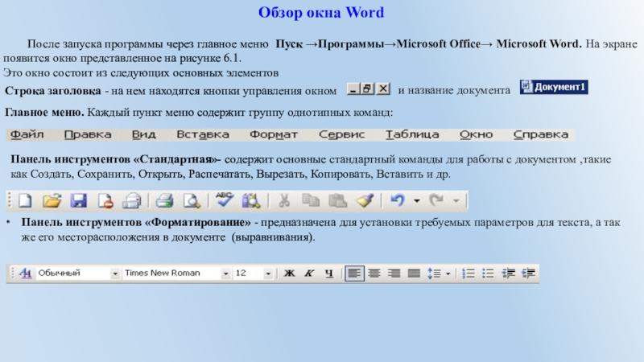Run the ABC spelling check icon
This screenshot has width=644, height=362.
point(225,200)
